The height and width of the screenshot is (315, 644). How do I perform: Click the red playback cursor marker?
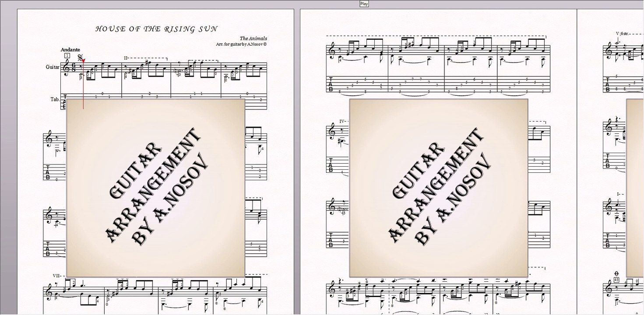tap(83, 61)
